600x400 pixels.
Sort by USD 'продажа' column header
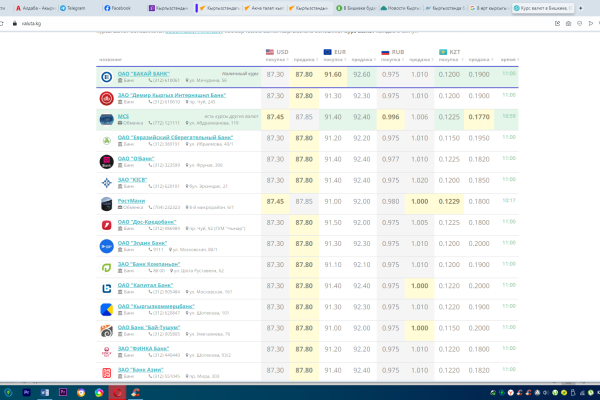coord(305,60)
